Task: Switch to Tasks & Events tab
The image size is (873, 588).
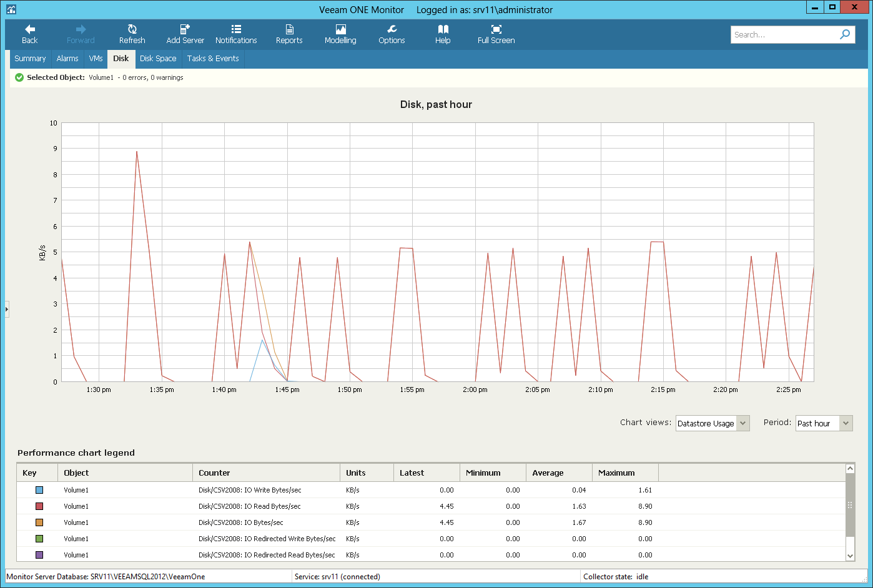Action: click(x=213, y=59)
